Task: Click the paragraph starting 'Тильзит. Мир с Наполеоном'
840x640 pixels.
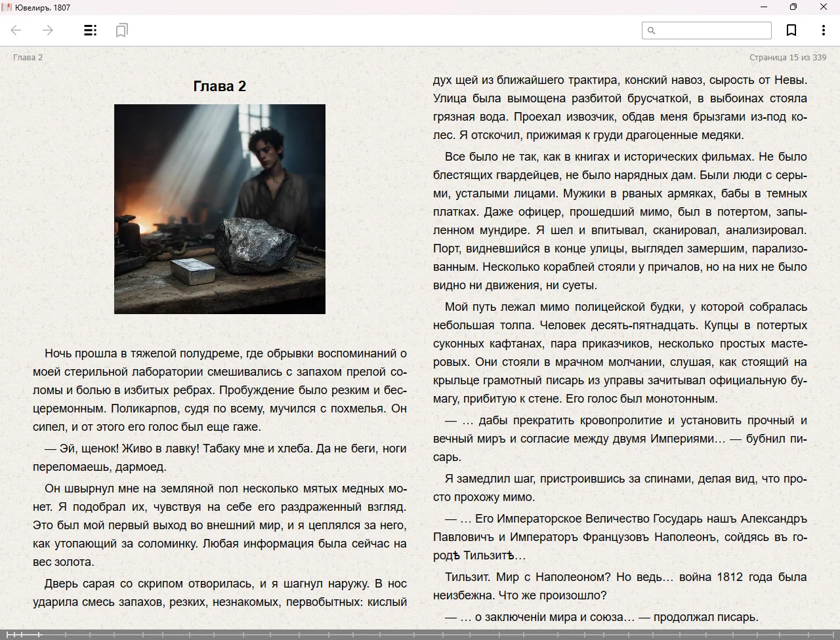Action: (x=619, y=586)
